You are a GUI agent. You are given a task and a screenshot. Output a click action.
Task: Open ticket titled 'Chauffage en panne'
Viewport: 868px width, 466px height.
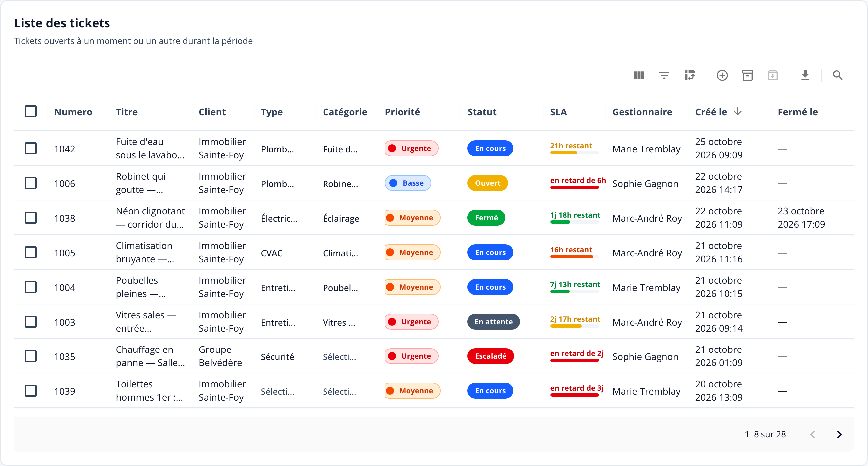point(150,356)
